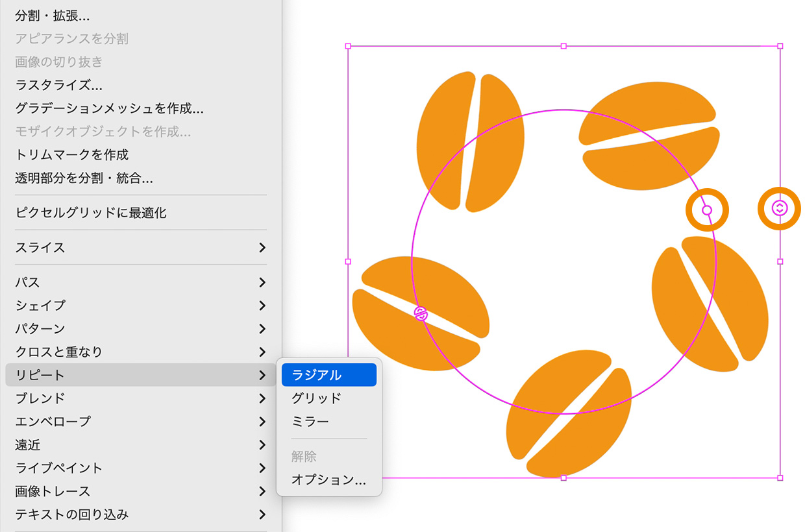Click the left-middle bounding box handle

(x=348, y=261)
